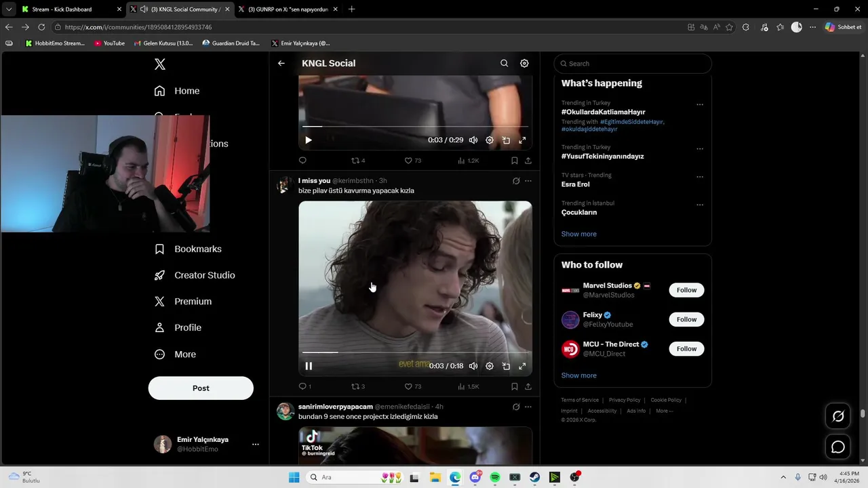Image resolution: width=868 pixels, height=488 pixels.
Task: Open Windows Start menu
Action: 294,477
